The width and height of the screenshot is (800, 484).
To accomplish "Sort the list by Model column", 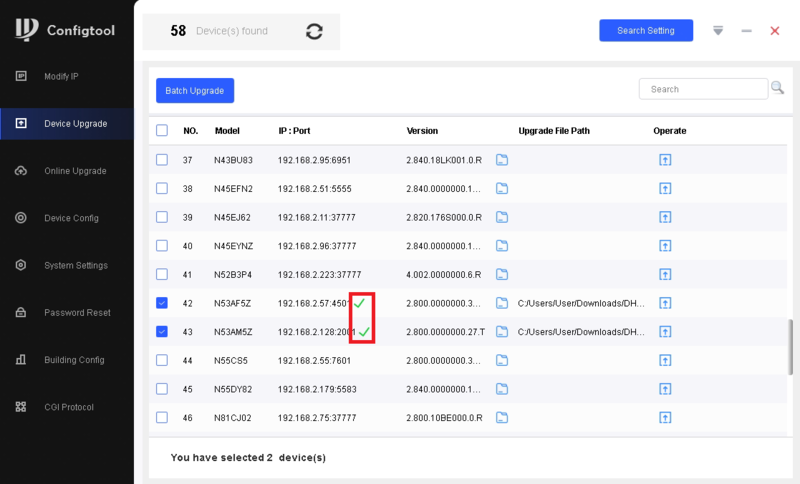I will [x=227, y=131].
